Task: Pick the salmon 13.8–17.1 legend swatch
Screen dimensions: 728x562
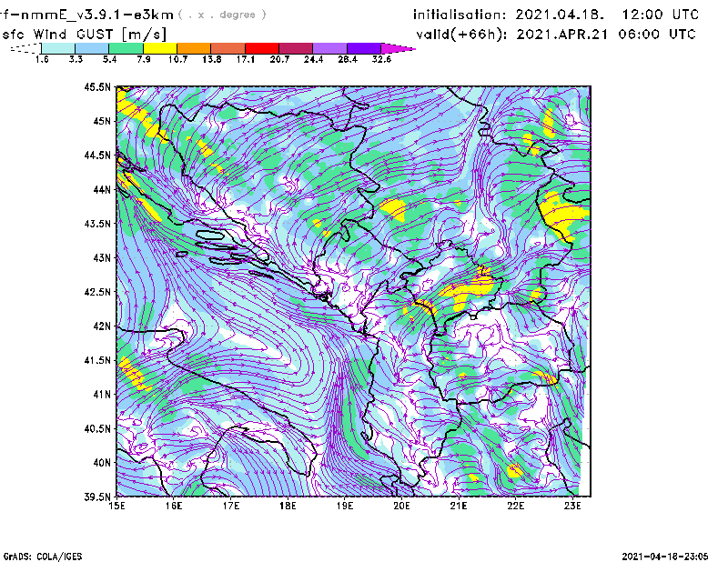Action: click(228, 48)
